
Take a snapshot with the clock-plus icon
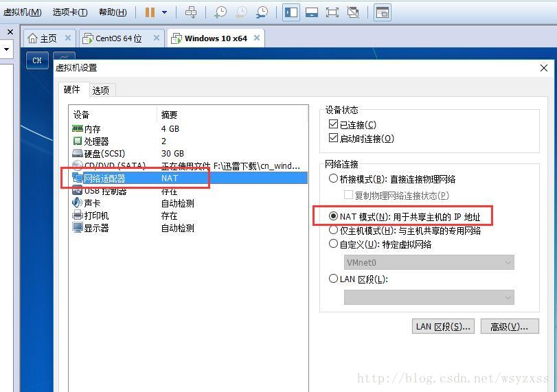click(x=220, y=12)
